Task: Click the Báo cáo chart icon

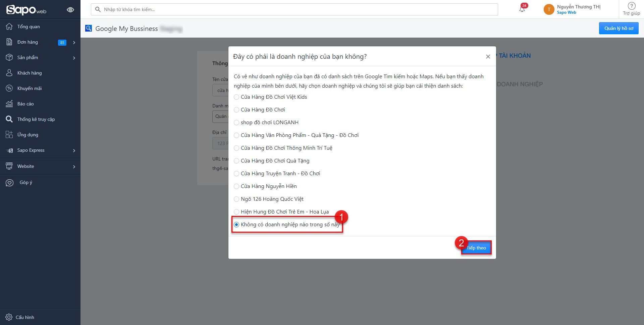Action: click(x=9, y=104)
